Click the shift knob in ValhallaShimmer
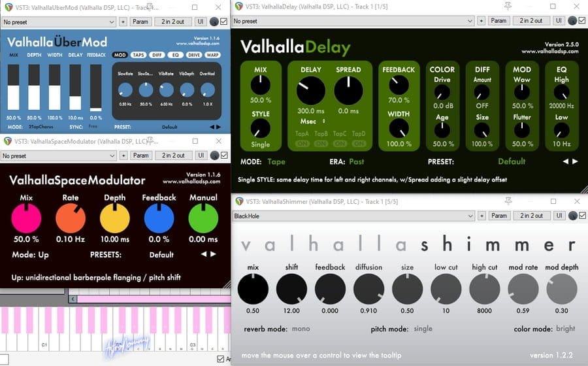 pos(291,289)
